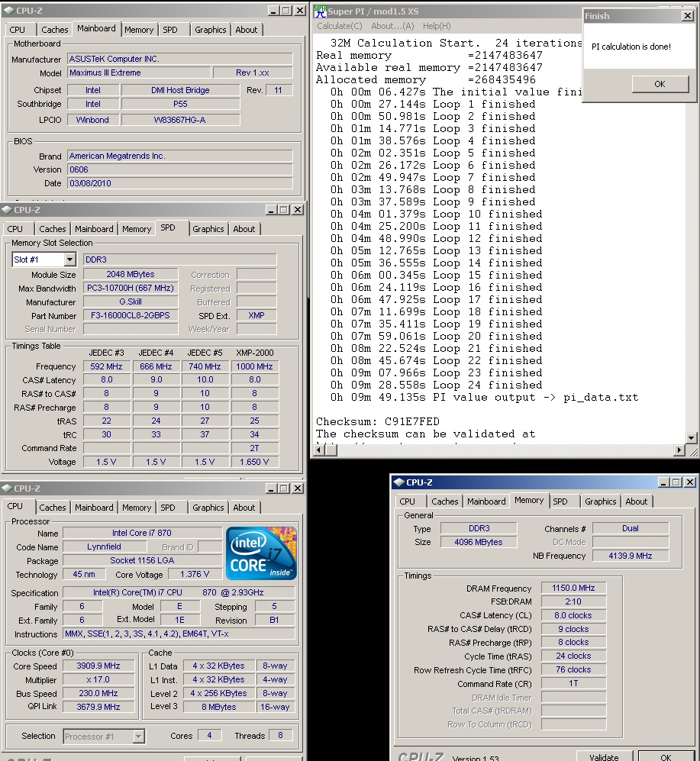Click the NB Frequency value '4139.9 MHz'

pyautogui.click(x=630, y=556)
